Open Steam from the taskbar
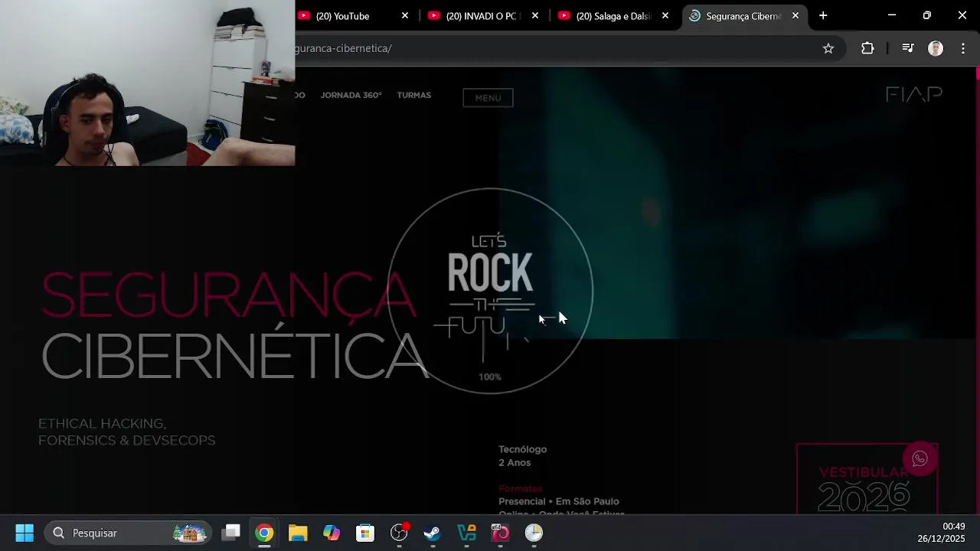The image size is (980, 551). [x=433, y=533]
